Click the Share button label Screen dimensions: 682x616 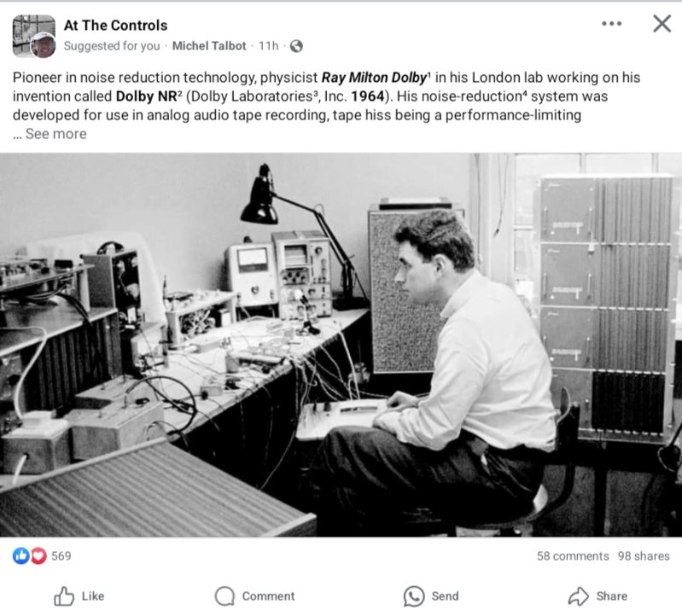pos(612,596)
